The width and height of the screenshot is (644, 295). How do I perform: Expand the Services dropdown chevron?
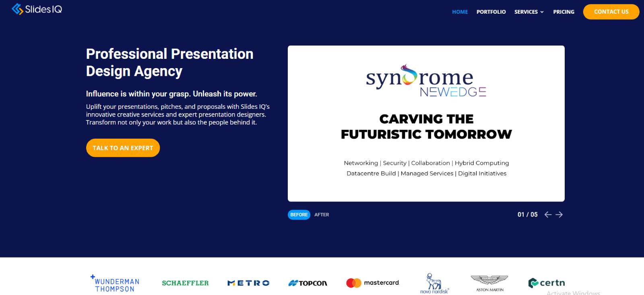[542, 12]
